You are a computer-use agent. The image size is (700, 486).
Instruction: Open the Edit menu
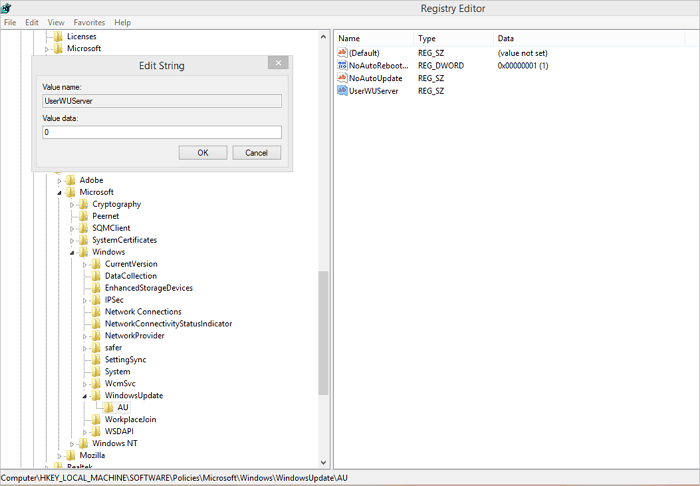coord(32,22)
